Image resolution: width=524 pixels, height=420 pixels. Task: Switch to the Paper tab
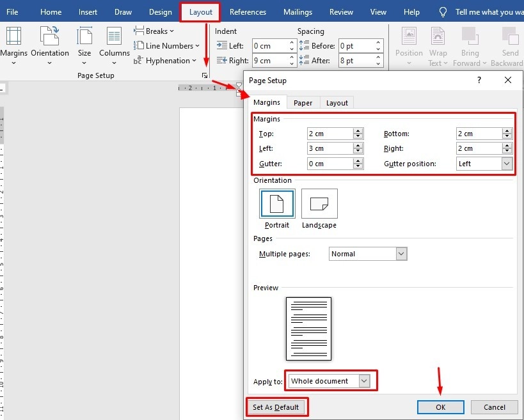point(303,103)
